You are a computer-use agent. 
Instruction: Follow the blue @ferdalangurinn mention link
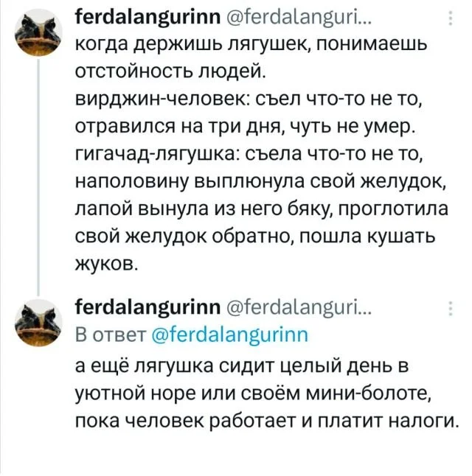226,333
